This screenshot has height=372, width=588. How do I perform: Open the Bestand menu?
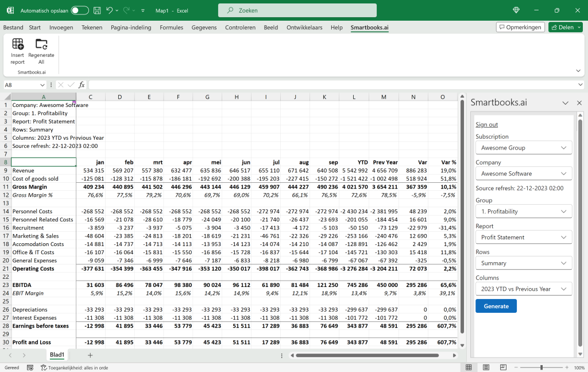click(x=13, y=28)
